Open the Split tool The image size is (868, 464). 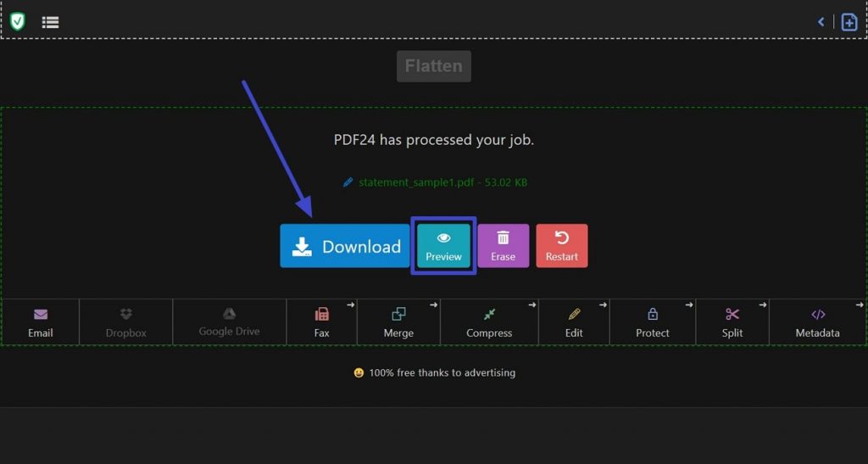coord(732,322)
